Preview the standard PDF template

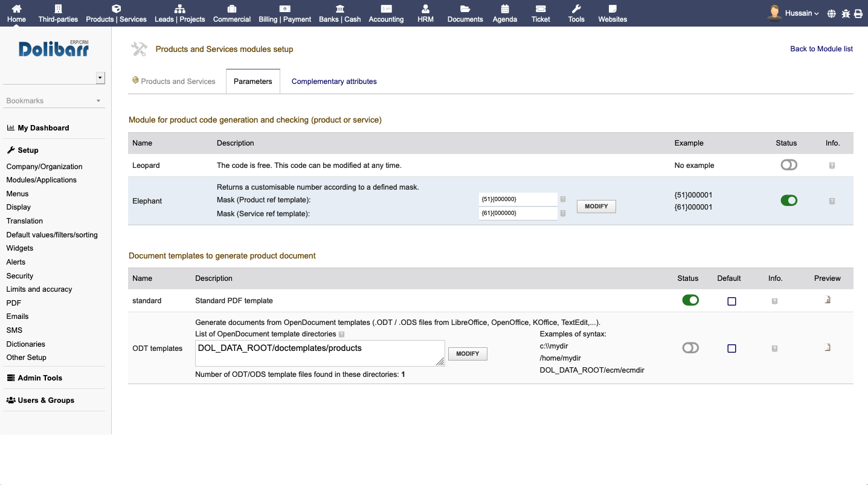tap(828, 300)
